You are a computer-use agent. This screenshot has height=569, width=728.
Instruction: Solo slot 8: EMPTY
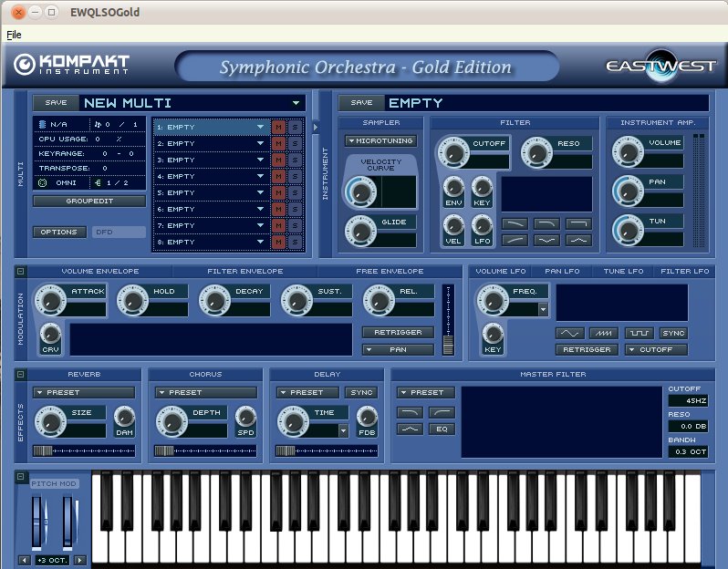tap(295, 242)
